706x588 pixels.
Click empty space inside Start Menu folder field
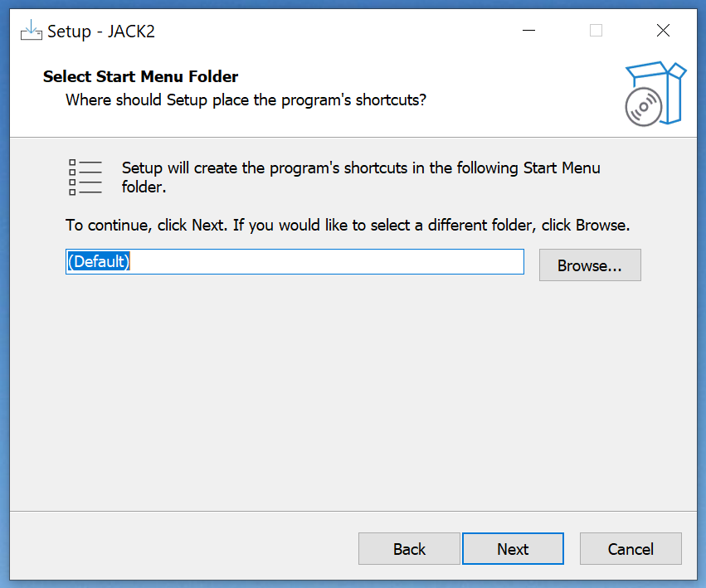(332, 262)
